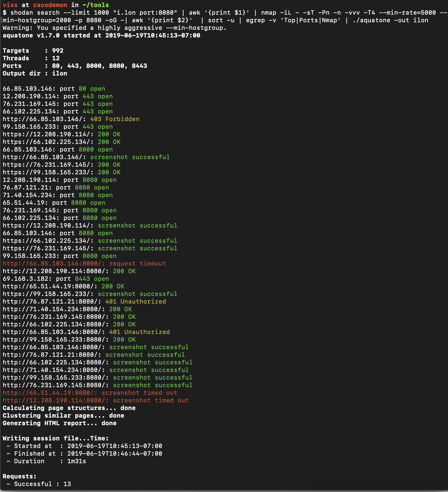448x492 pixels.
Task: Click 'http://65.51.44.19:8080/: 200 OK' line
Action: click(x=64, y=286)
